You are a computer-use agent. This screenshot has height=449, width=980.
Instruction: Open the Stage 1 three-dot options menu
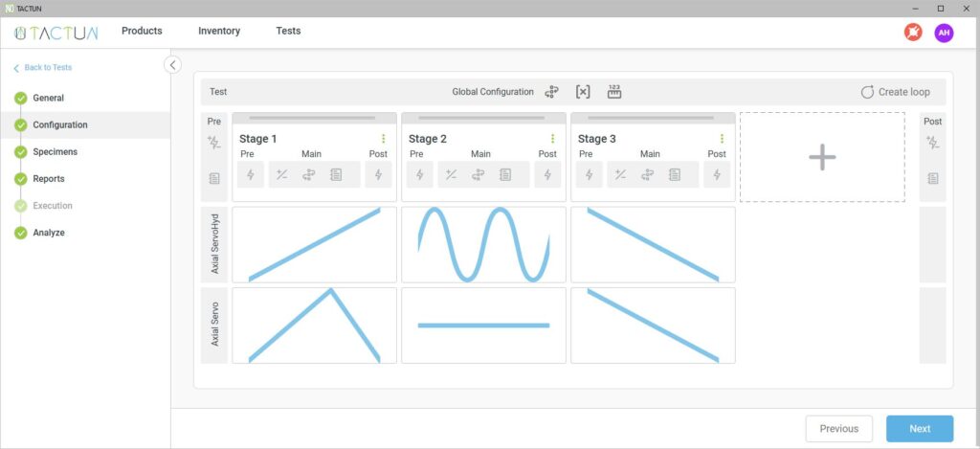coord(383,139)
